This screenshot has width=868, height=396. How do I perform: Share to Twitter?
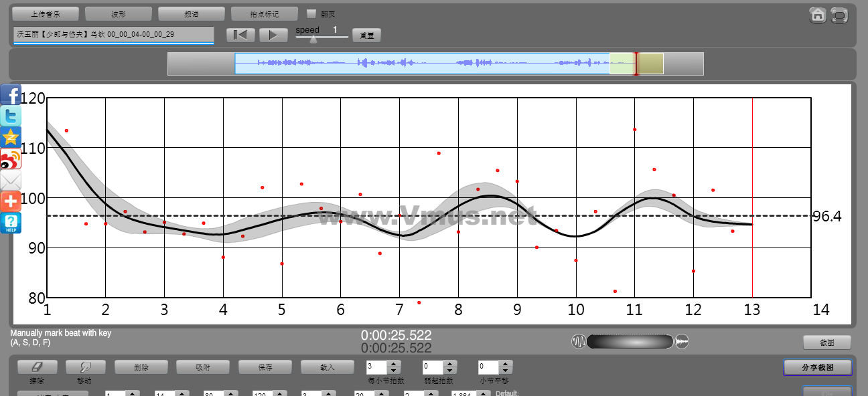pos(11,116)
